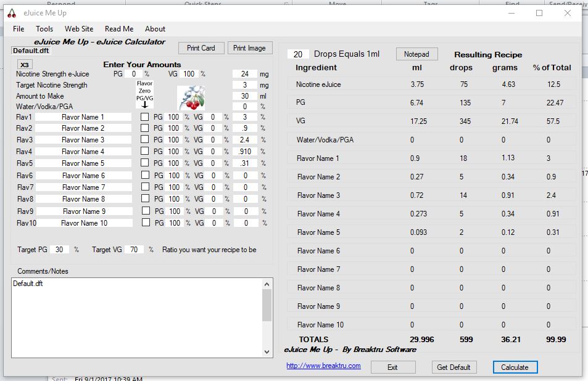This screenshot has width=588, height=381.
Task: Click the Get Default button
Action: click(x=453, y=367)
